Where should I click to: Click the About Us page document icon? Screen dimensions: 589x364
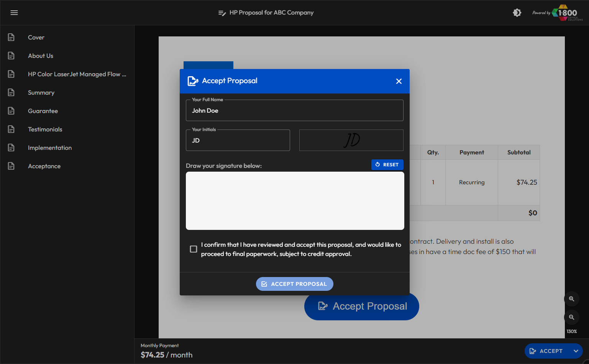(11, 56)
